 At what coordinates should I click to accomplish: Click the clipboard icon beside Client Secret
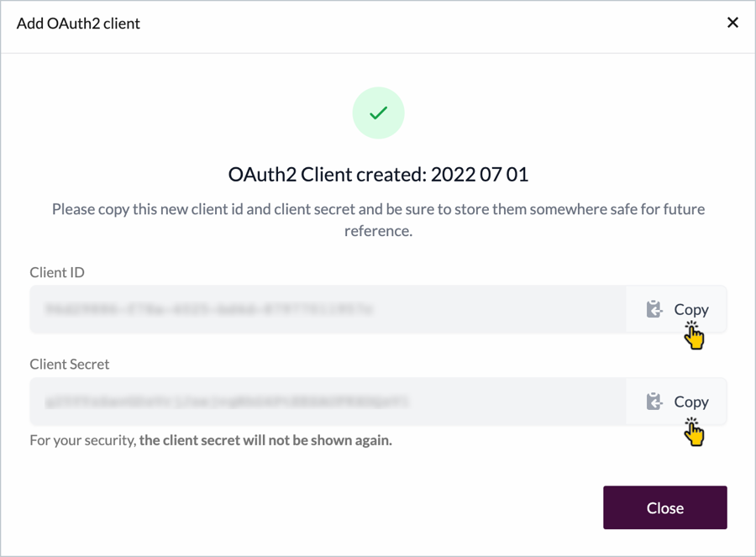pyautogui.click(x=654, y=402)
